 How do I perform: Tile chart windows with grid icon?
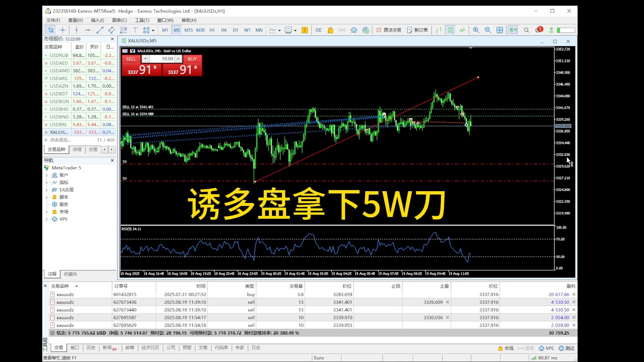(500, 30)
